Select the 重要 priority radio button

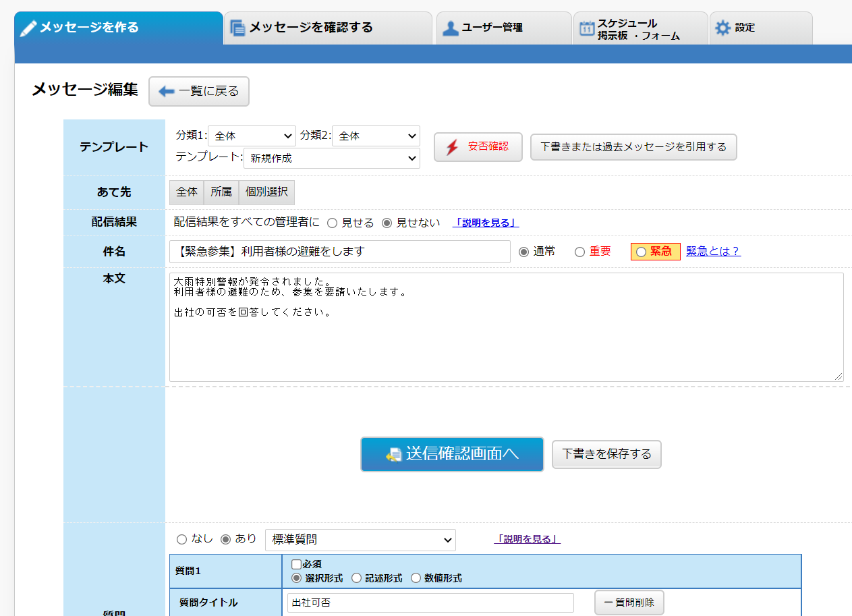point(579,252)
